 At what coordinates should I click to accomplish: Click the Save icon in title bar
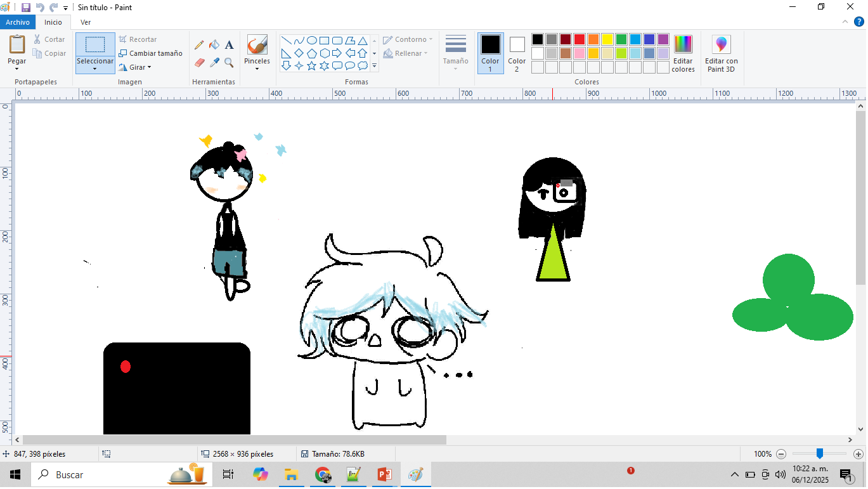pyautogui.click(x=26, y=8)
